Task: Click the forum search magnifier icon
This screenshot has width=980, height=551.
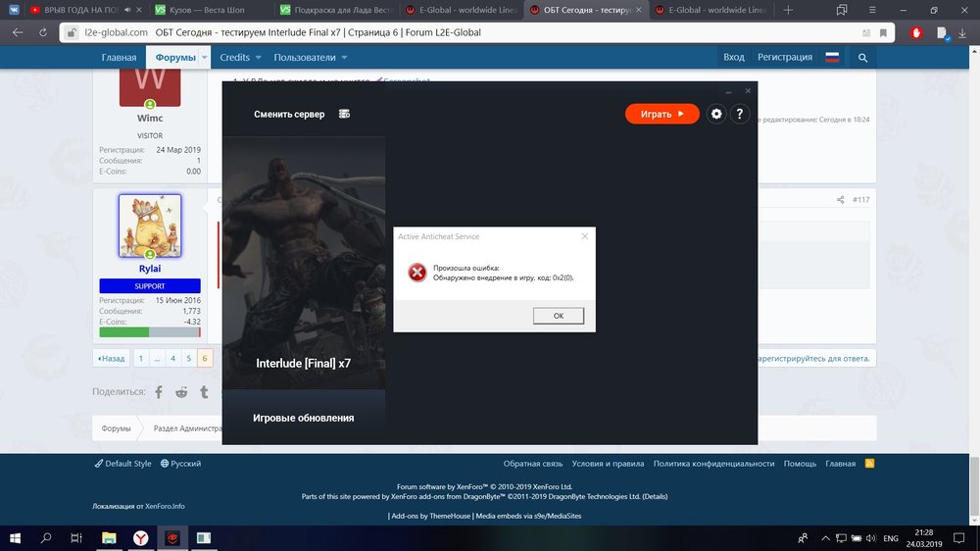Action: click(x=863, y=58)
